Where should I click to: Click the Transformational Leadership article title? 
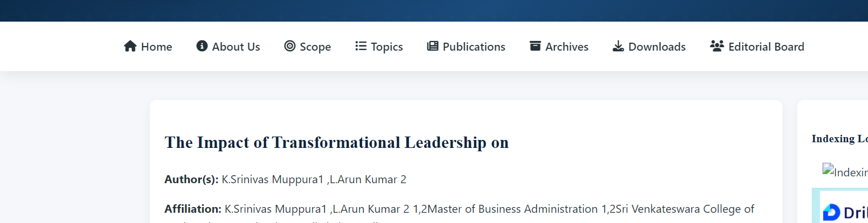pyautogui.click(x=337, y=142)
